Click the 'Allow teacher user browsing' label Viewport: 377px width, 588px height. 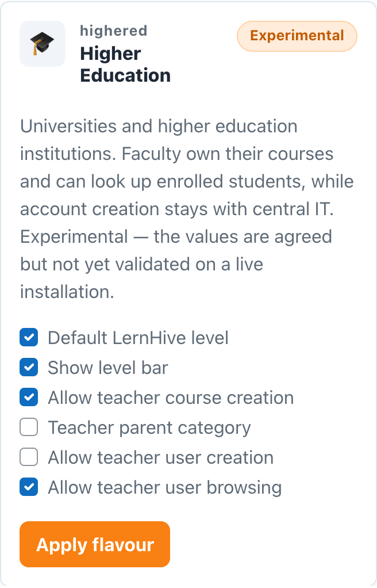tap(165, 488)
